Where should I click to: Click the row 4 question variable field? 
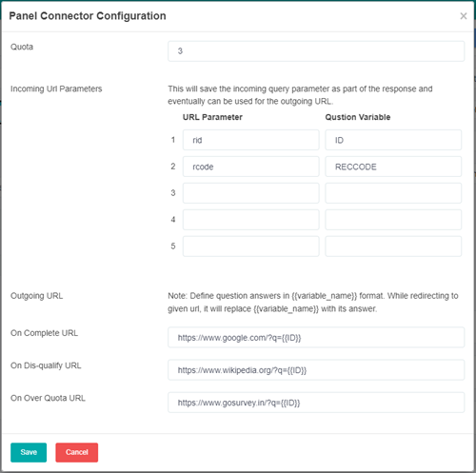pos(393,220)
